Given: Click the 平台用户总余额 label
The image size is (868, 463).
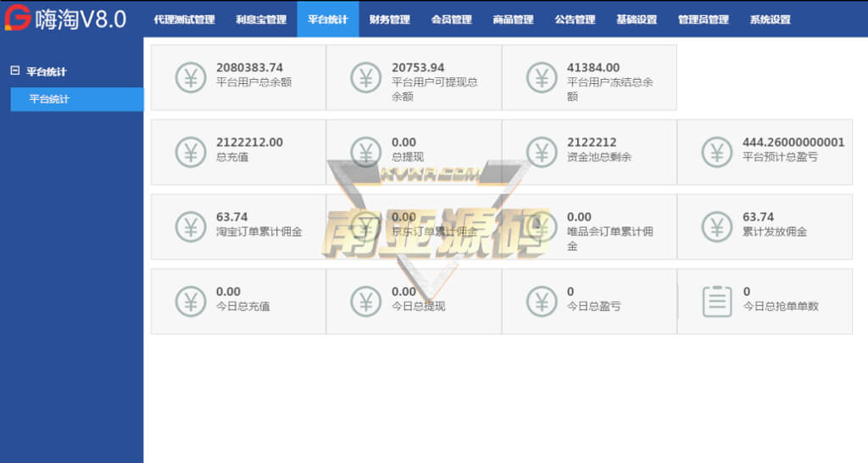Looking at the screenshot, I should click(x=253, y=82).
